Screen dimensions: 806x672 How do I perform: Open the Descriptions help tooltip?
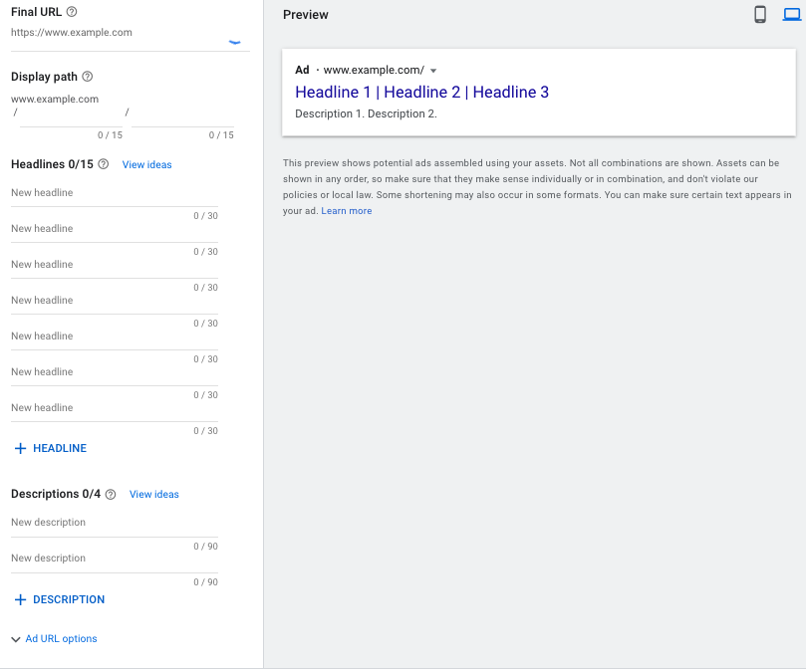point(110,494)
